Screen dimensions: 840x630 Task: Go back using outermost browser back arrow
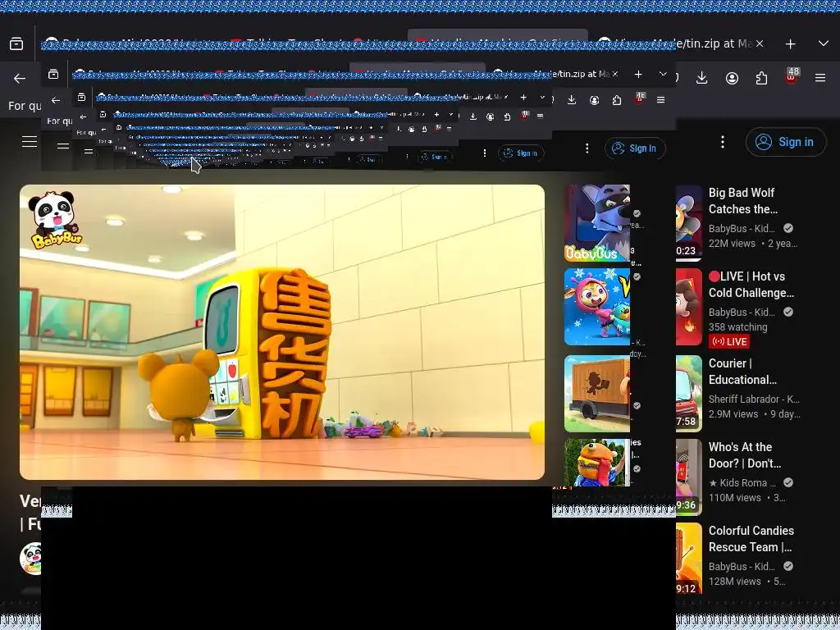click(x=20, y=78)
